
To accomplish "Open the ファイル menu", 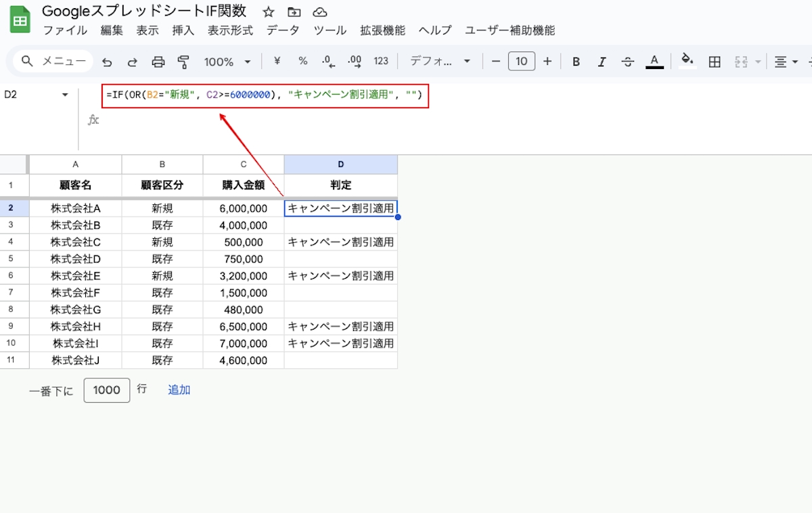I will pyautogui.click(x=65, y=30).
